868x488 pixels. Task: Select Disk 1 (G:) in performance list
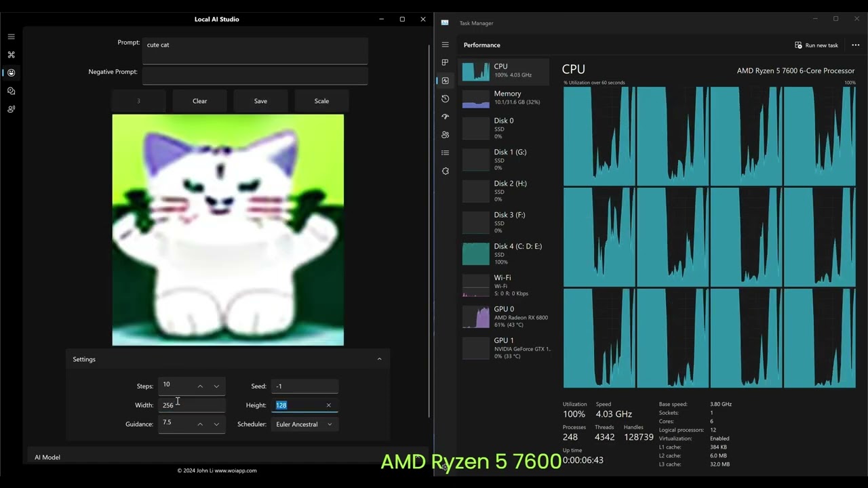[x=505, y=159]
